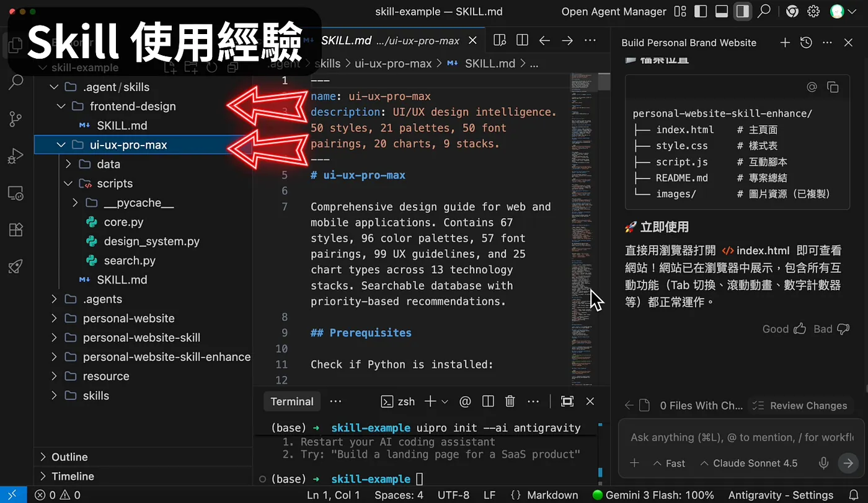The image size is (868, 503).
Task: Open core.py in the explorer
Action: tap(123, 222)
